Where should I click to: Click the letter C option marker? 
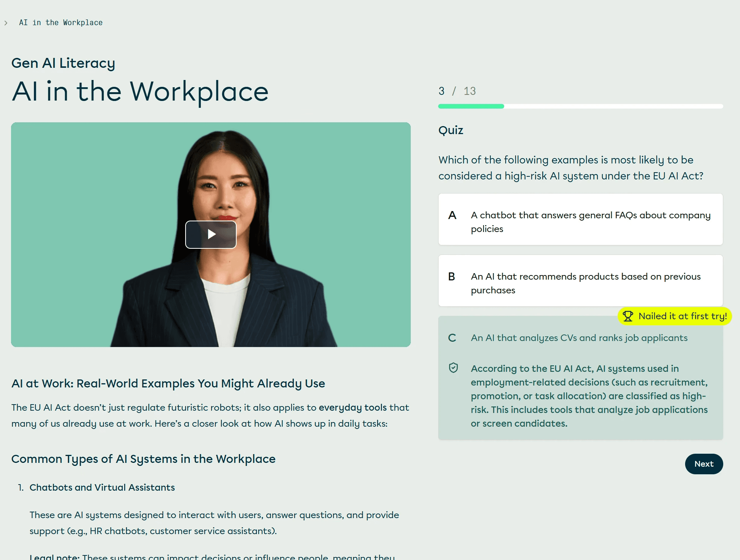[452, 338]
